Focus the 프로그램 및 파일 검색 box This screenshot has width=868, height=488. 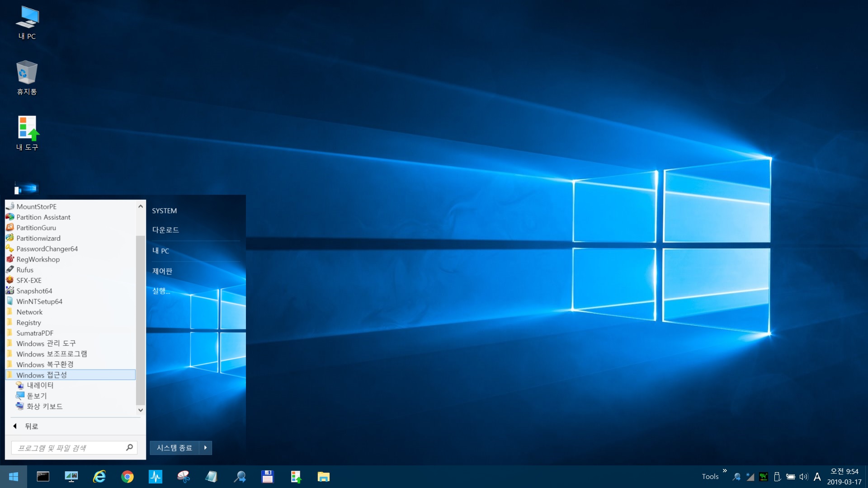75,448
